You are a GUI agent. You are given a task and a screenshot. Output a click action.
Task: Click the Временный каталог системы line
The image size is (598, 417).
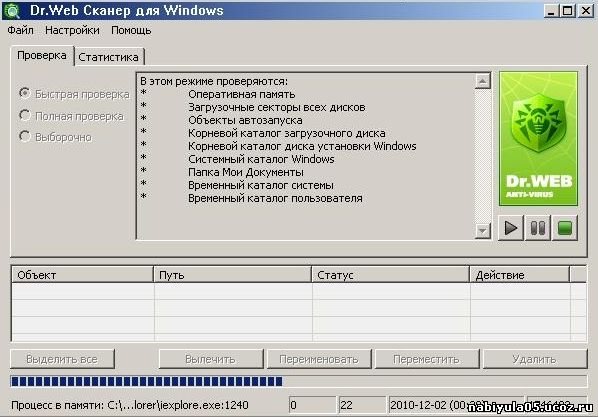click(261, 185)
